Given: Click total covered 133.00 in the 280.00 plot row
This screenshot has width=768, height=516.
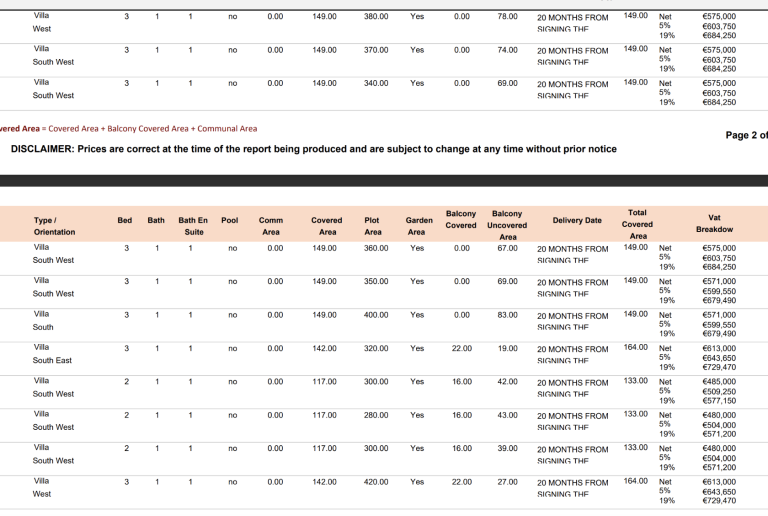Looking at the screenshot, I should tap(636, 414).
